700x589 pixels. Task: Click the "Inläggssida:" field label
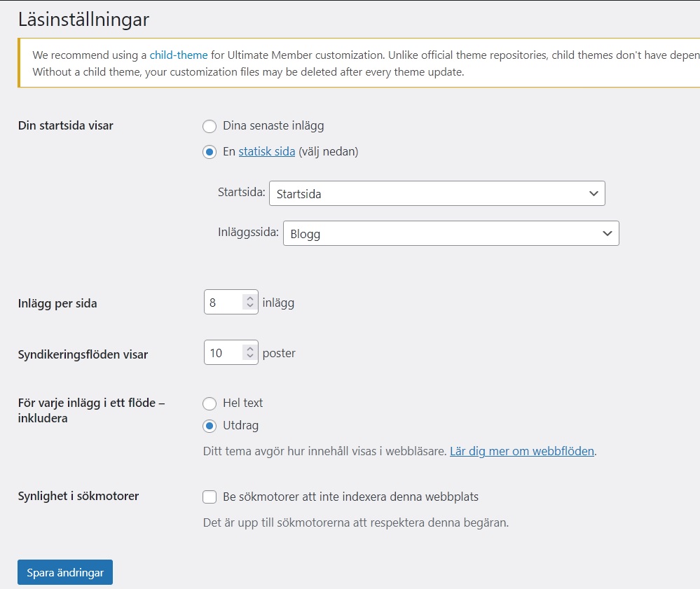248,234
